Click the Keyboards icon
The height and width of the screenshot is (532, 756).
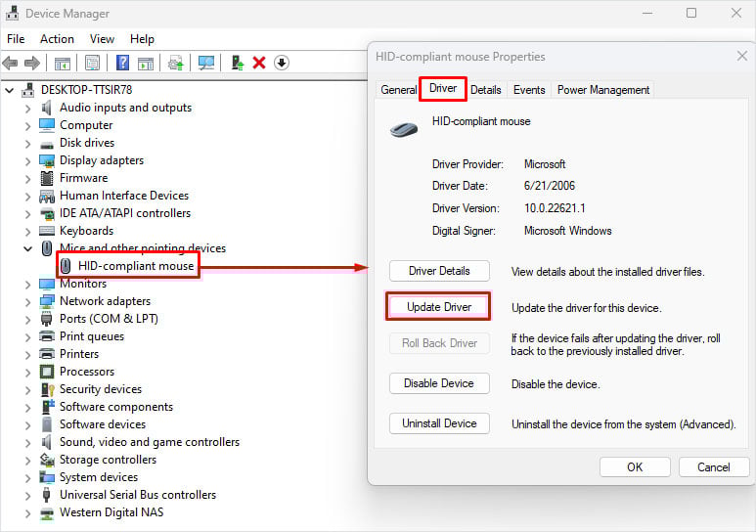pyautogui.click(x=47, y=231)
